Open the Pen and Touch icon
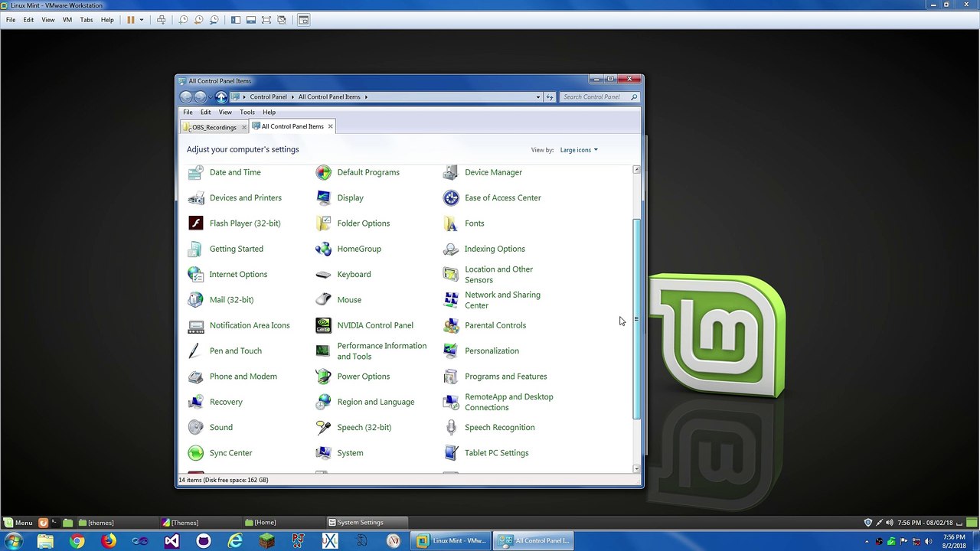Screen dimensions: 980x551 click(x=196, y=350)
